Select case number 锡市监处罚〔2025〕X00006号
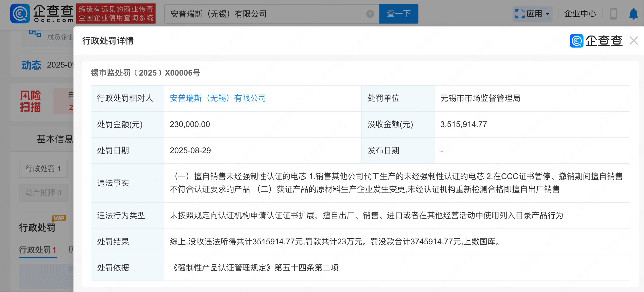Screen dimensions: 644x292 coord(146,73)
